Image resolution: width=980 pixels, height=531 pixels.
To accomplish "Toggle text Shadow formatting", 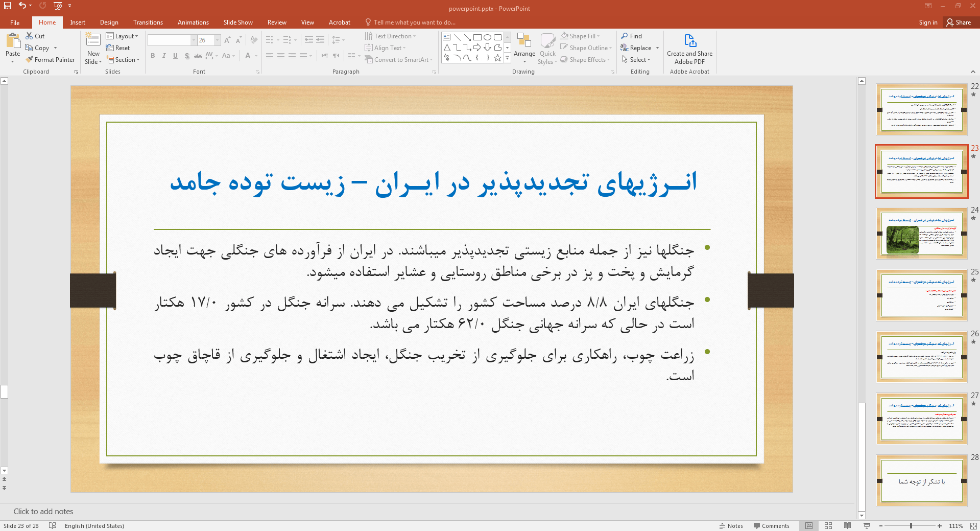I will (187, 56).
